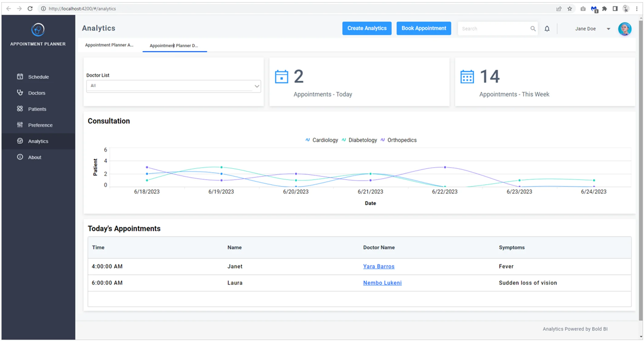Click the Appointment Planner logo
The image size is (644, 341).
click(38, 30)
